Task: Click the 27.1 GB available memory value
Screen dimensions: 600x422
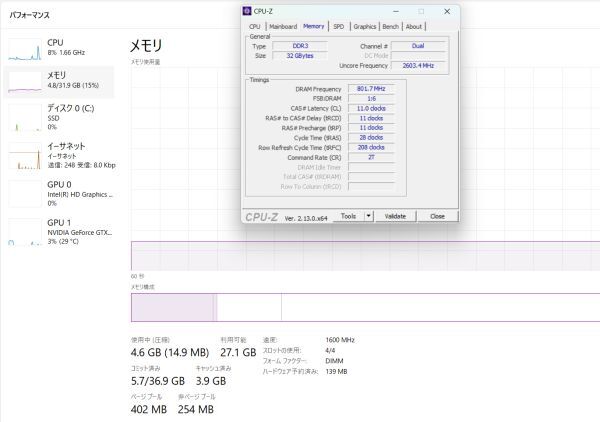Action: [x=238, y=352]
